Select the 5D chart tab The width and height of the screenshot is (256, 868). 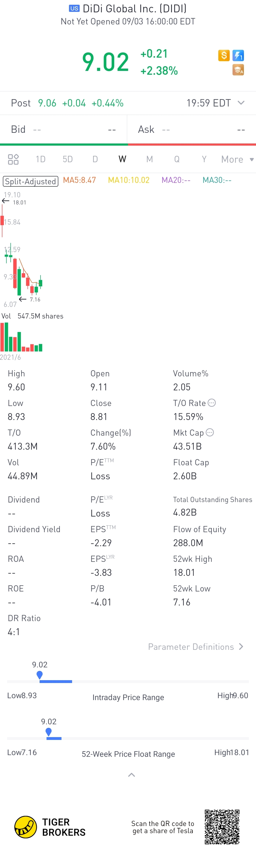tap(68, 159)
